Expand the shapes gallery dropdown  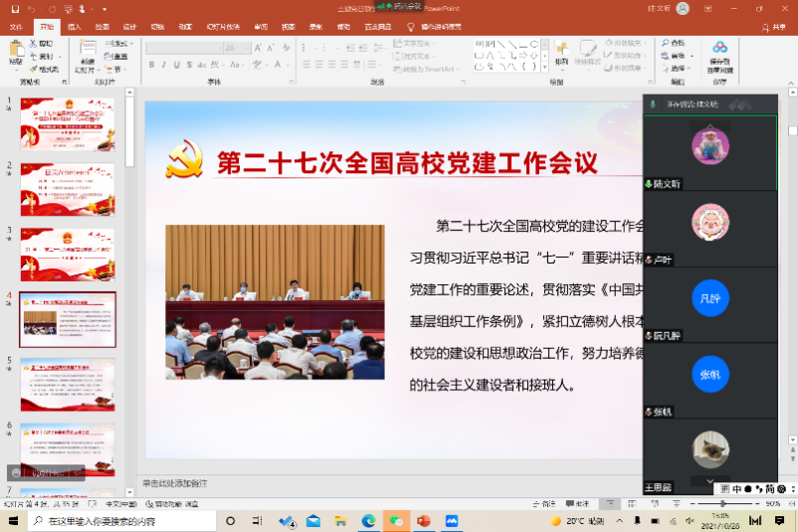pyautogui.click(x=546, y=69)
